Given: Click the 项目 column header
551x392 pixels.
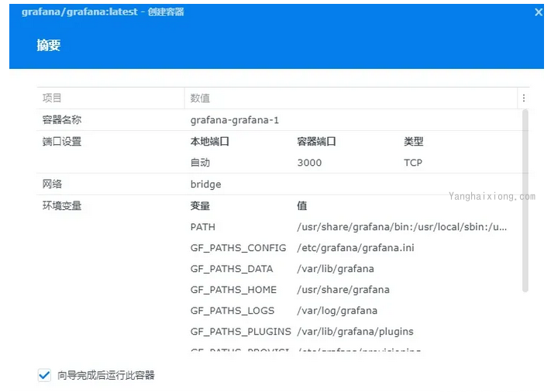Looking at the screenshot, I should point(52,98).
